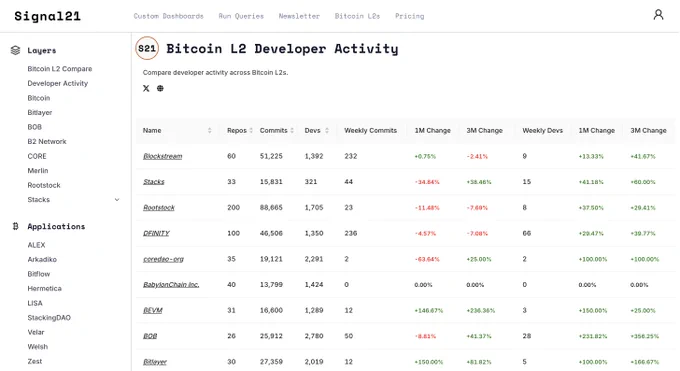This screenshot has width=680, height=371.
Task: Open the Blockstream table link
Action: [163, 156]
